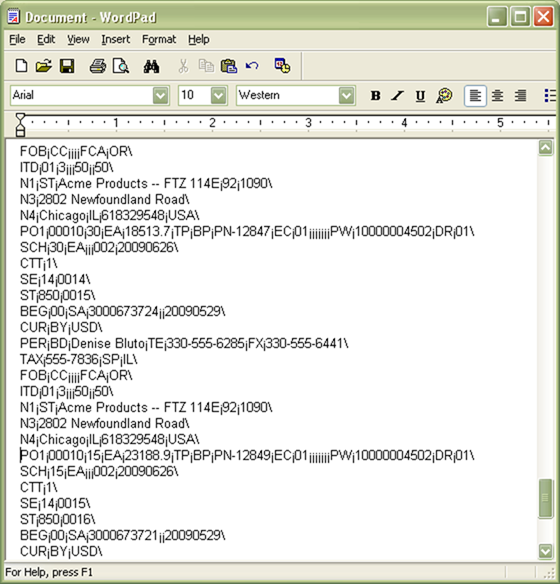Open the Insert menu
560x584 pixels.
(x=116, y=39)
